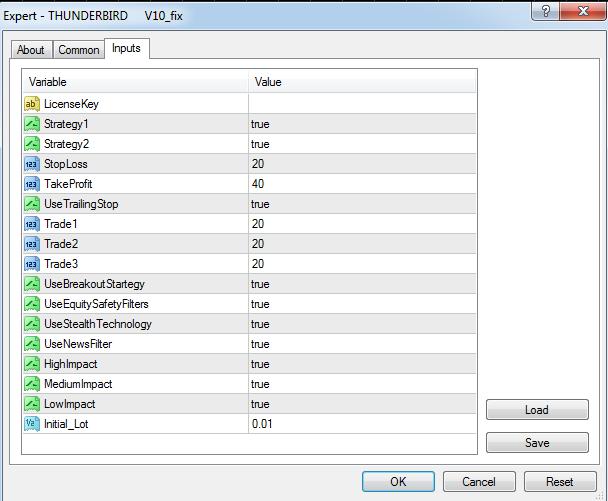The width and height of the screenshot is (608, 501).
Task: Click the UseNewsFilter boolean icon
Action: click(x=32, y=344)
